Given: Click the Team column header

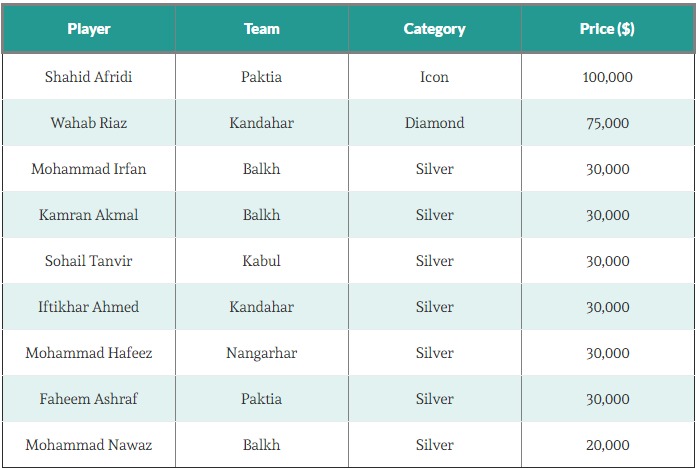Looking at the screenshot, I should pos(261,29).
